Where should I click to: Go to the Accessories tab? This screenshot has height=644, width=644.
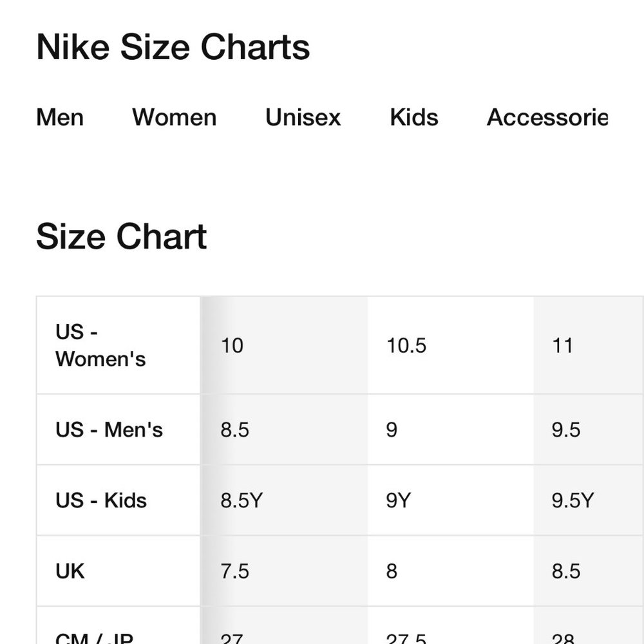[x=547, y=117]
